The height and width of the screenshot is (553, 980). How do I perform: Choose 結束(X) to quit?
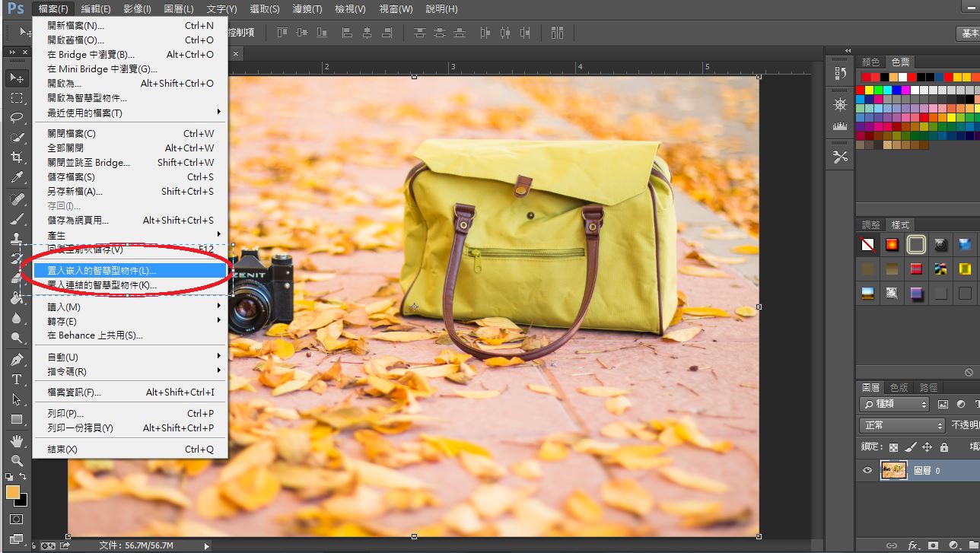[x=131, y=449]
